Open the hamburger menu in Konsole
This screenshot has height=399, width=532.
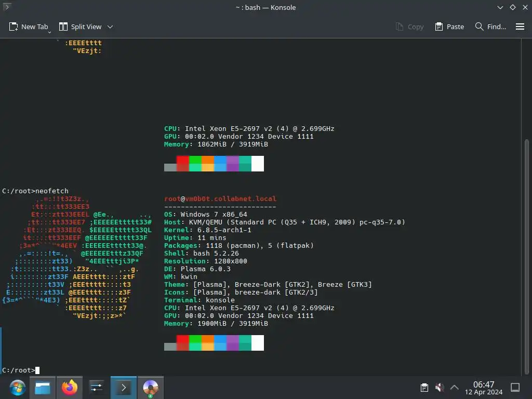[520, 27]
